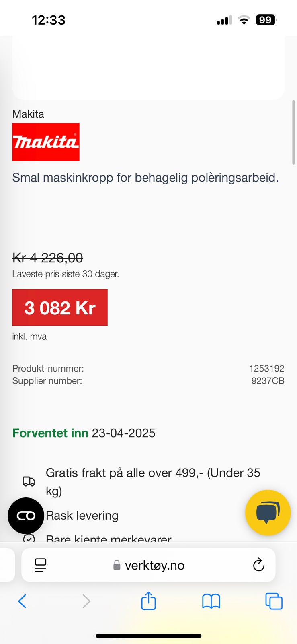
Task: Tap the Rask levering text
Action: point(82,515)
